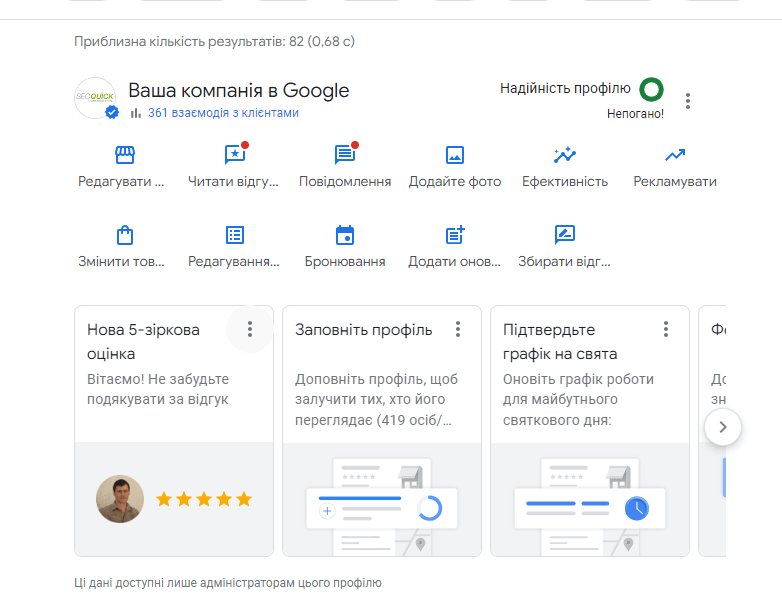782x612 pixels.
Task: Open Підтвердьте графік на свята card title
Action: click(x=560, y=342)
